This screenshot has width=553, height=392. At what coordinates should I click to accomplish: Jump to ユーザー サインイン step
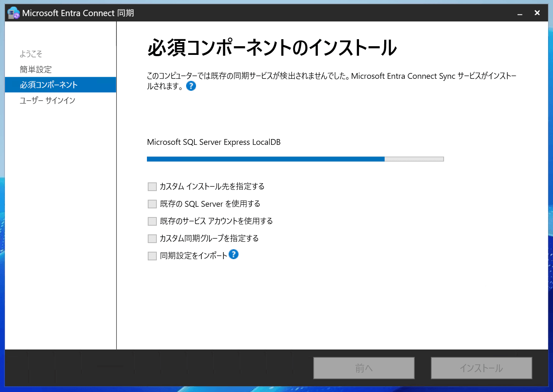coord(47,100)
